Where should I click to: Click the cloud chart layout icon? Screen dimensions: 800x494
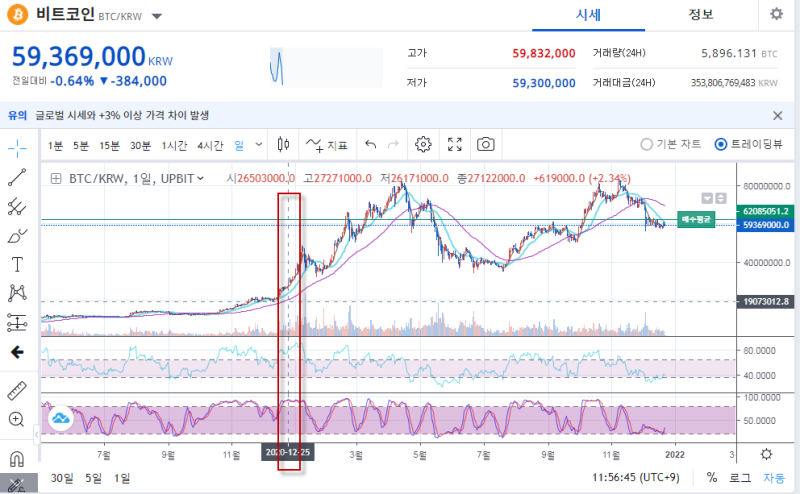61,418
